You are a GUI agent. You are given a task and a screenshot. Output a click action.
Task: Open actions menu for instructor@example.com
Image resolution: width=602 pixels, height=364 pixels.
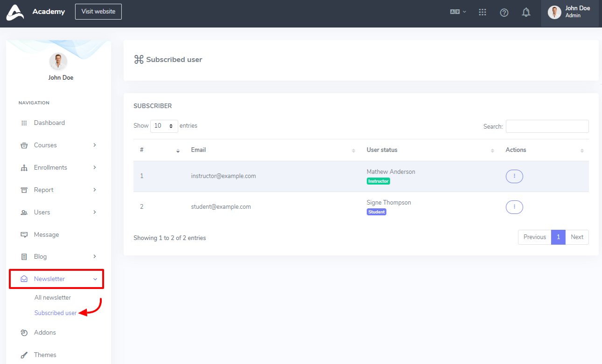tap(514, 176)
